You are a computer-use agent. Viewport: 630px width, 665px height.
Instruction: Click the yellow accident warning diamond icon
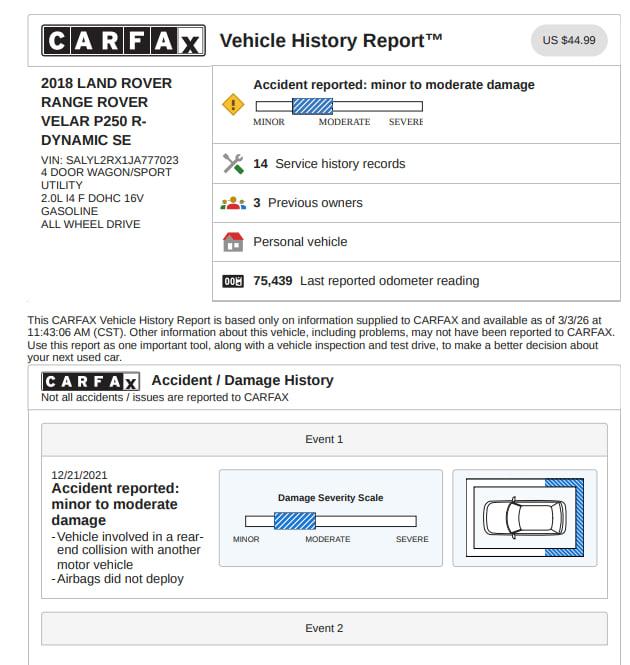(x=232, y=104)
